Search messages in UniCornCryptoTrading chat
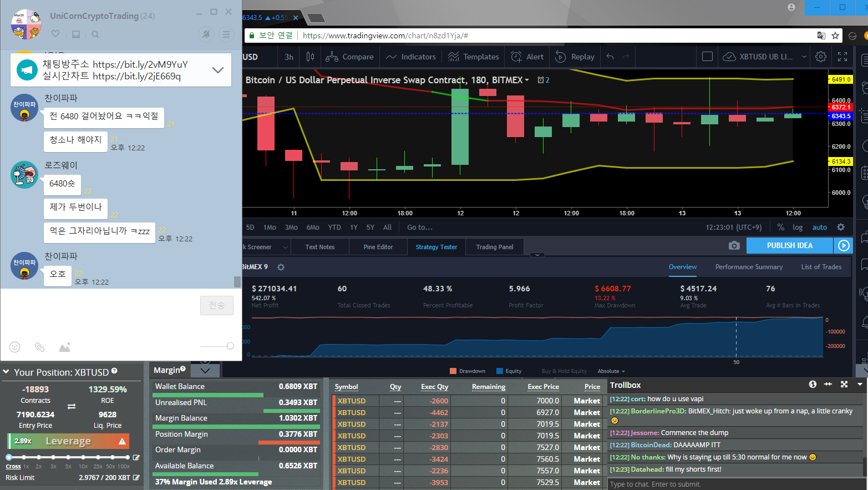This screenshot has width=868, height=490. point(95,34)
